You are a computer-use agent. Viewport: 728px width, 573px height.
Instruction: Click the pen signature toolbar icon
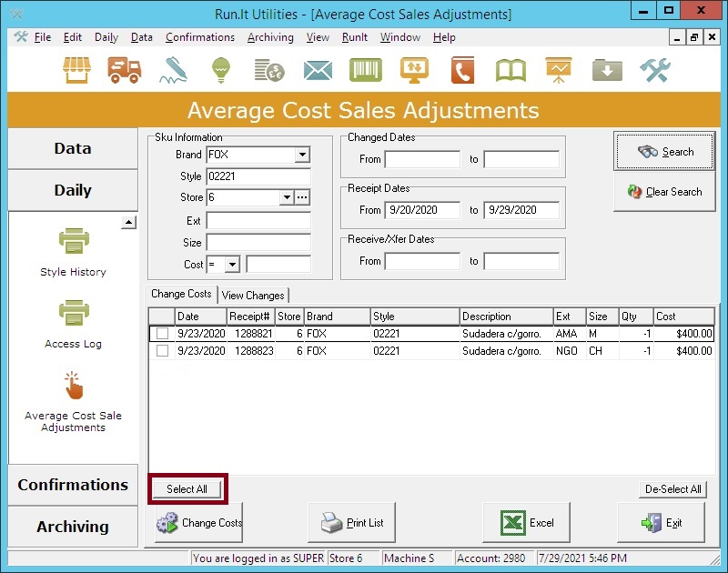[x=173, y=70]
